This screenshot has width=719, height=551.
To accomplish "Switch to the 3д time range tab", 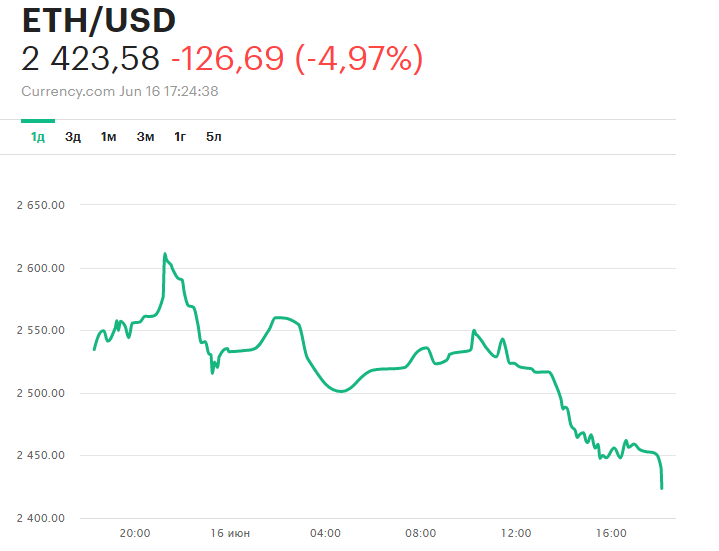I will click(x=73, y=137).
